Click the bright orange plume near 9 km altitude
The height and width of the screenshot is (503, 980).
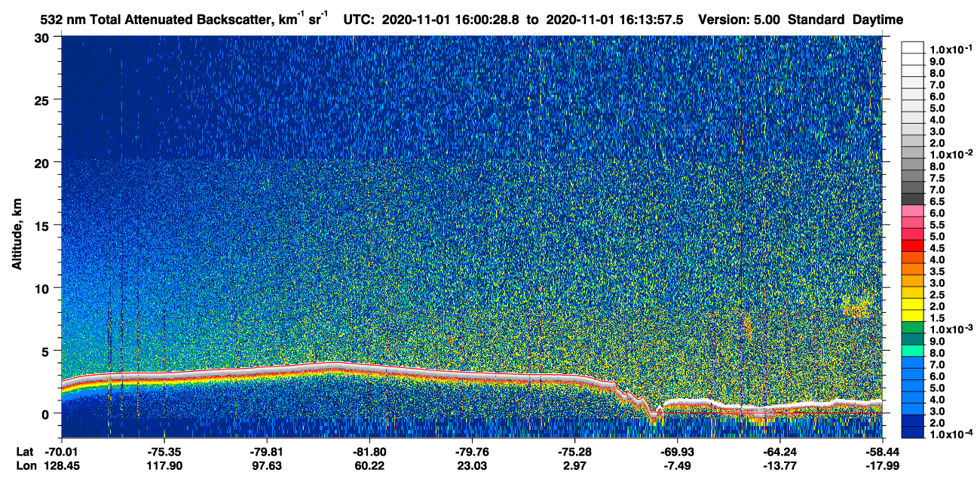point(857,305)
